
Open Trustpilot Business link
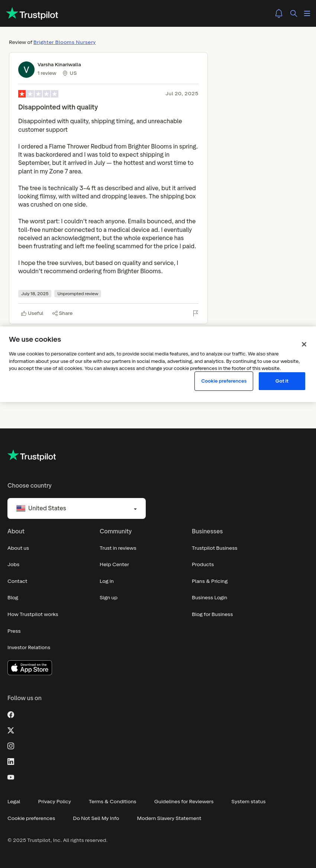click(215, 548)
